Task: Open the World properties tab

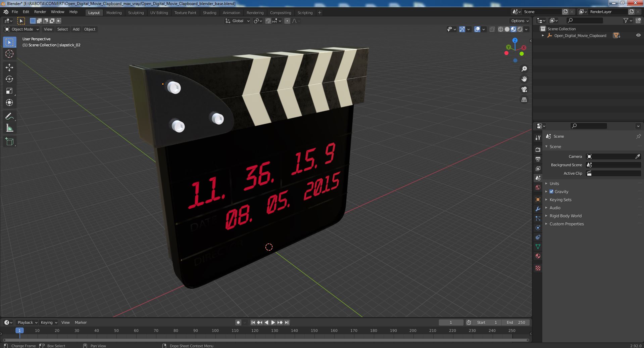Action: click(538, 187)
